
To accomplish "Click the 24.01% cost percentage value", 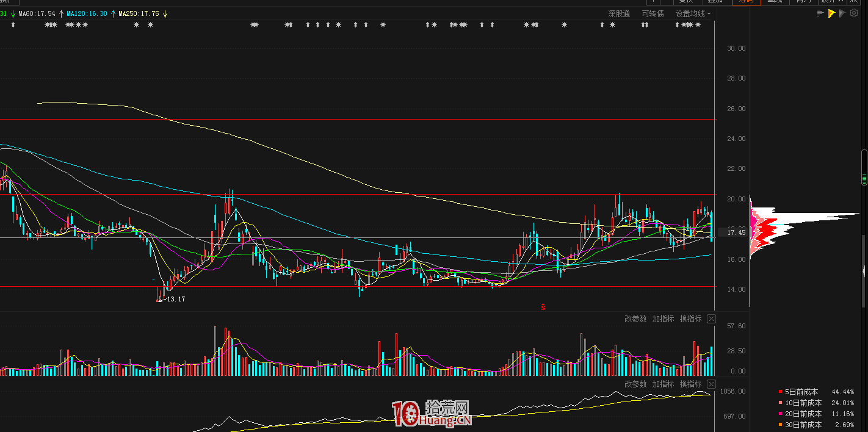I will [843, 403].
